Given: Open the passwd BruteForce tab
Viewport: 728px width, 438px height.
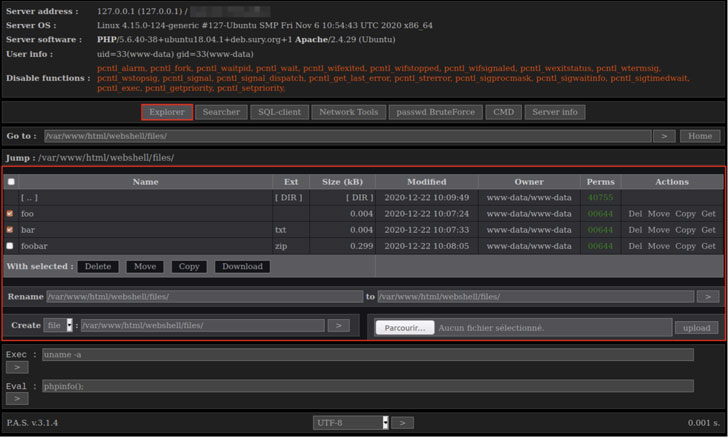Looking at the screenshot, I should pyautogui.click(x=435, y=112).
